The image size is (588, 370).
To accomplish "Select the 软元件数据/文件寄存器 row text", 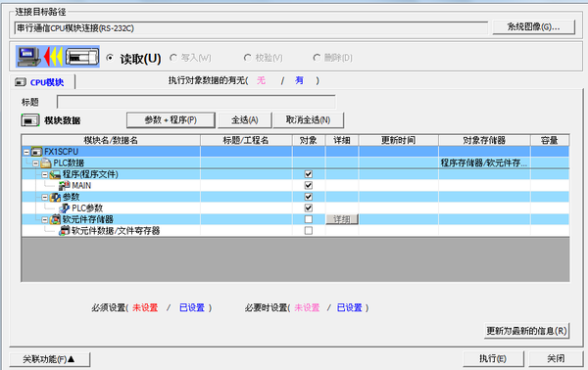I will (x=116, y=231).
